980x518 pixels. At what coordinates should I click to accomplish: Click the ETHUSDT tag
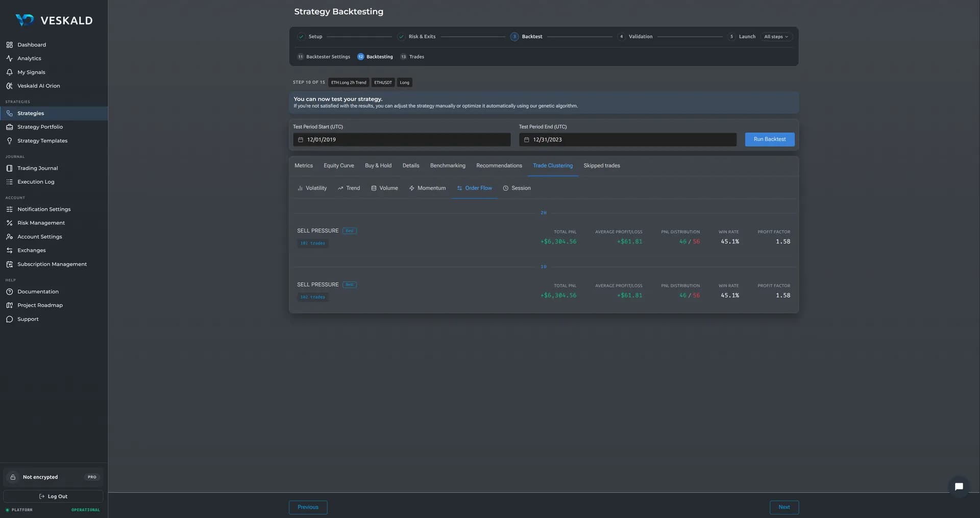point(383,83)
